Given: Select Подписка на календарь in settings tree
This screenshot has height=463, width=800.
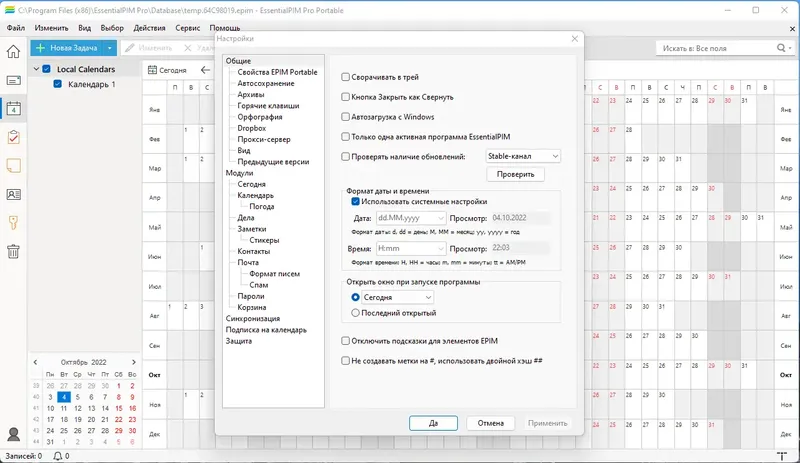Looking at the screenshot, I should [266, 330].
